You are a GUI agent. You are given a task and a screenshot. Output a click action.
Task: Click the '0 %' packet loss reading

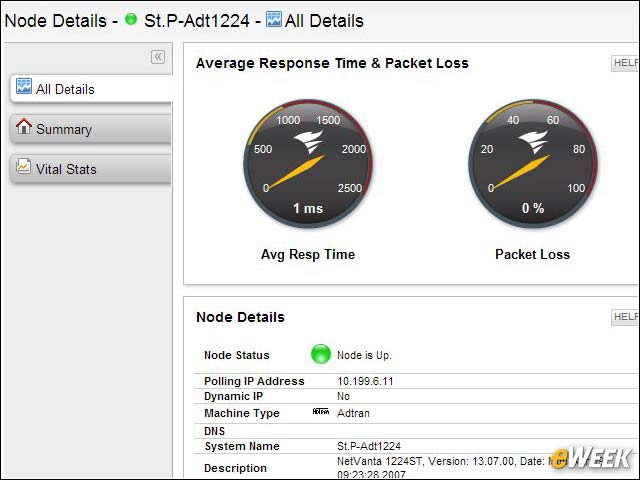click(x=533, y=209)
